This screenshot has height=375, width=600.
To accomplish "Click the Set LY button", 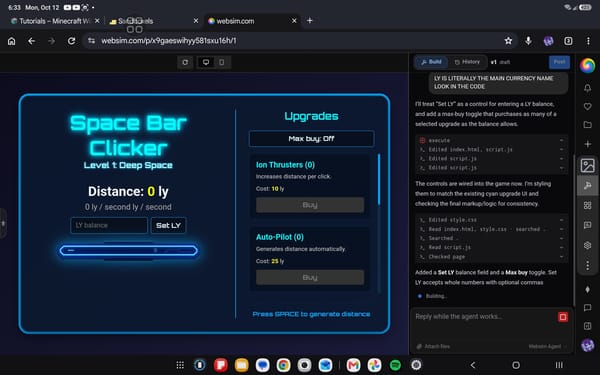I will [x=168, y=225].
